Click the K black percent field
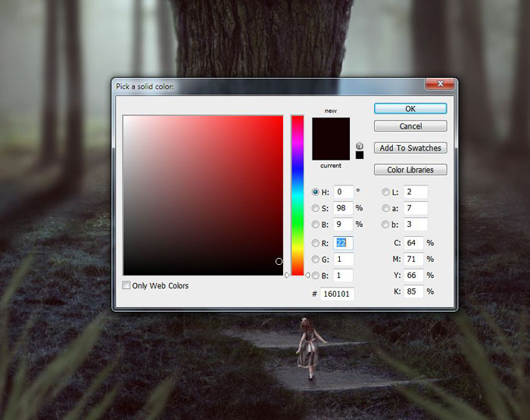This screenshot has width=530, height=420. 413,291
